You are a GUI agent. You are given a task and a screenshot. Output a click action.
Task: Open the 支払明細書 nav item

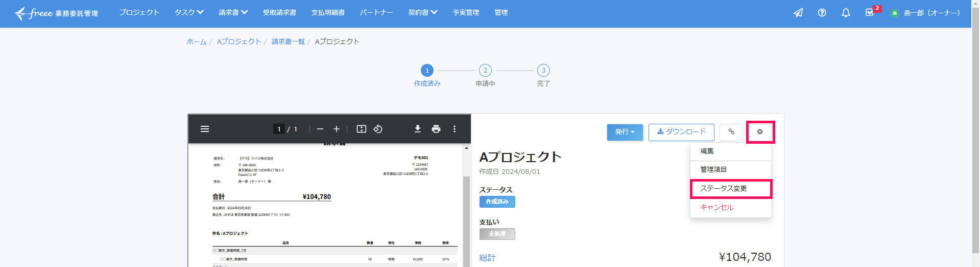328,12
